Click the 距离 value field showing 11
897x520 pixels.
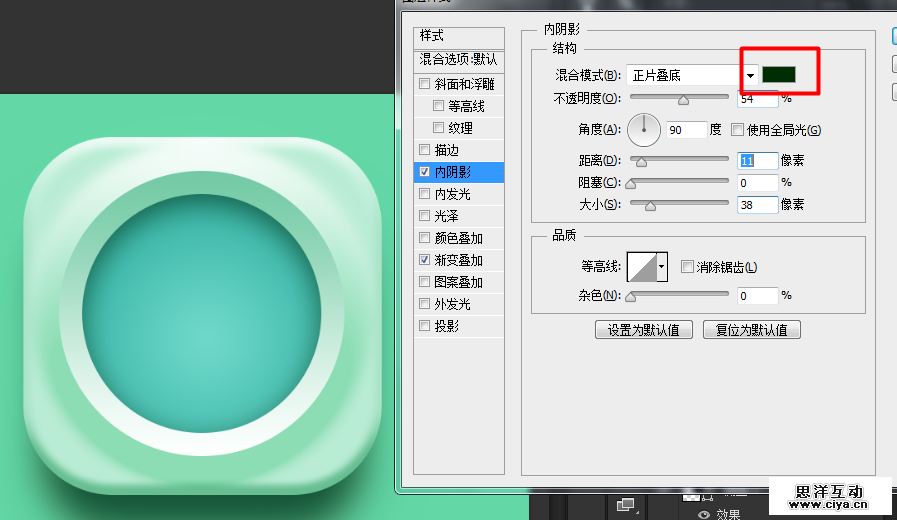tap(757, 161)
